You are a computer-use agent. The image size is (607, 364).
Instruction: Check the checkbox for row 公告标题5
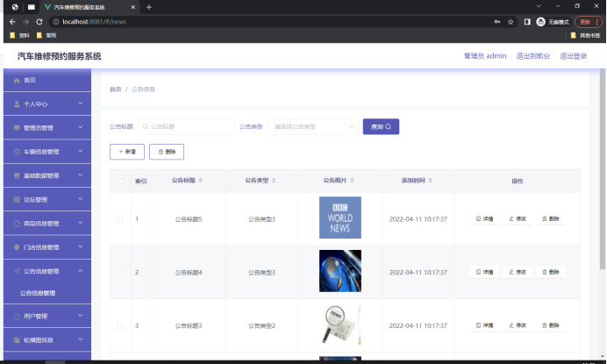click(119, 219)
